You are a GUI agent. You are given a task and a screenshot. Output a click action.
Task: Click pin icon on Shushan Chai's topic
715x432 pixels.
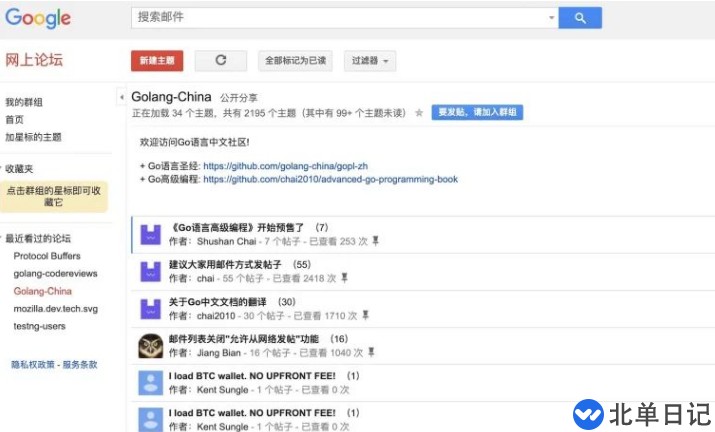pos(376,241)
